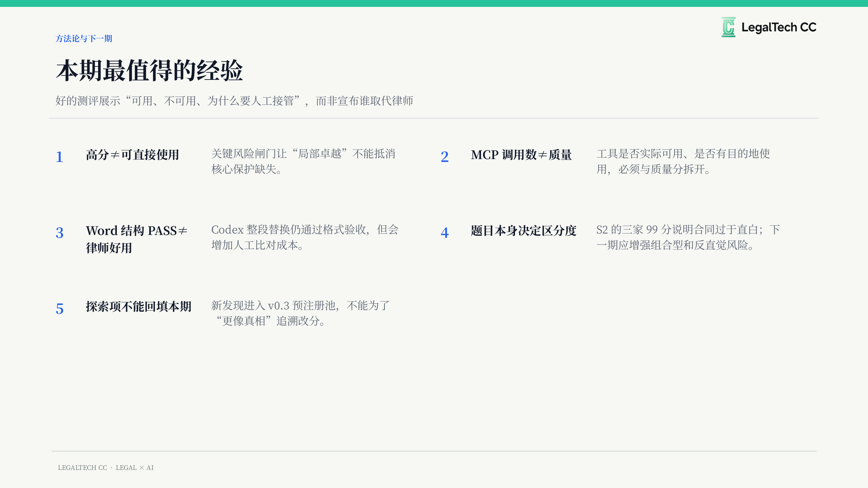Click the heading 题目本身决定区分度
This screenshot has width=868, height=488.
pyautogui.click(x=524, y=231)
